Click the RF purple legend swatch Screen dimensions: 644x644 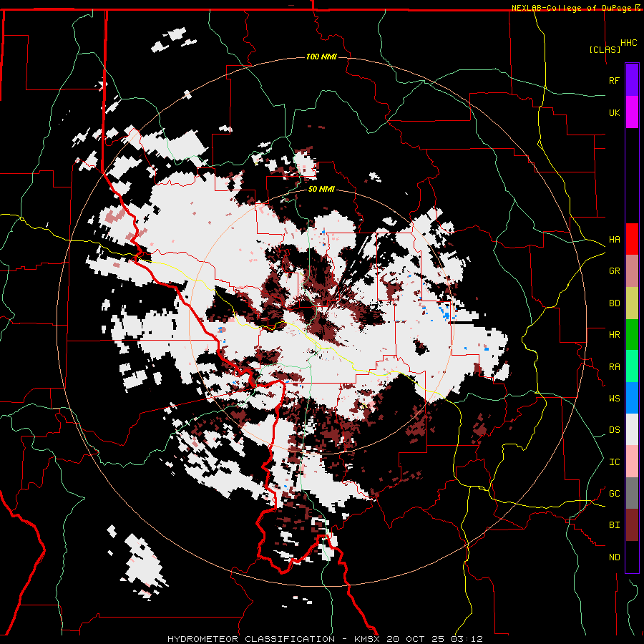pos(632,80)
